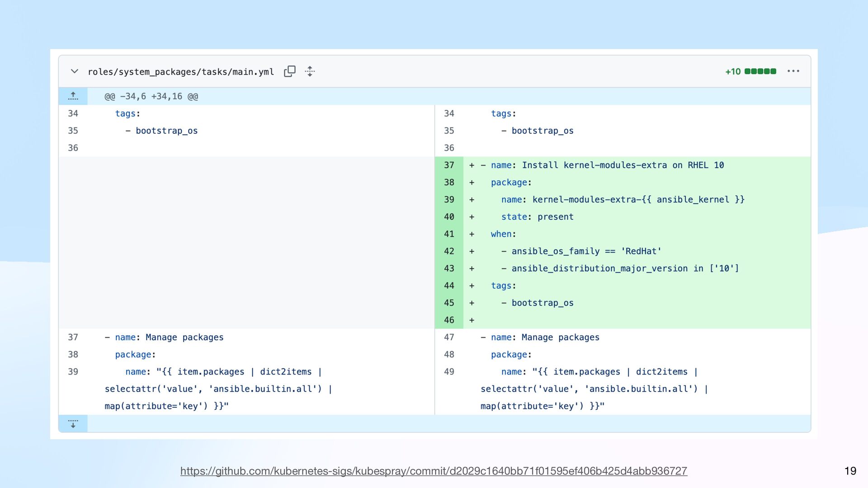Click left-side line number 34

pos(73,113)
